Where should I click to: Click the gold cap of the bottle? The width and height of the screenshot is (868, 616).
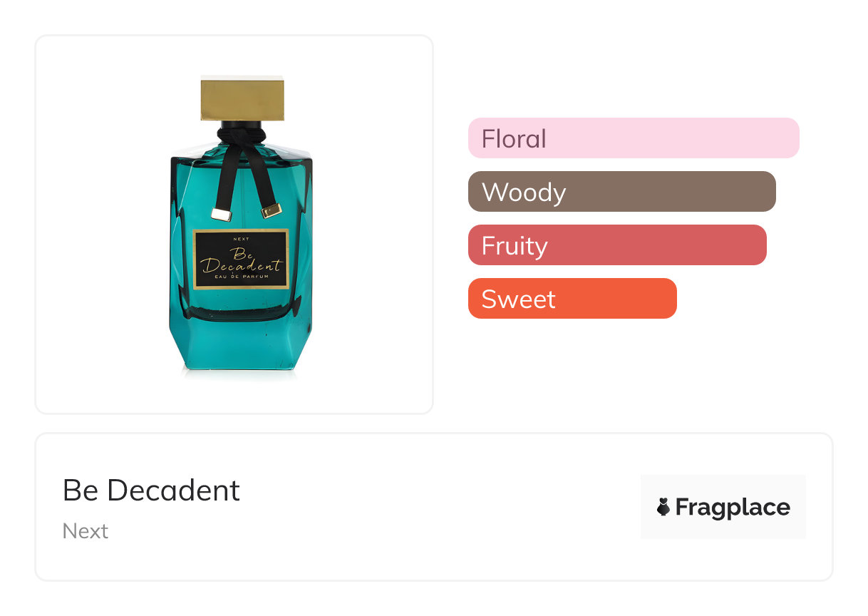coord(242,100)
